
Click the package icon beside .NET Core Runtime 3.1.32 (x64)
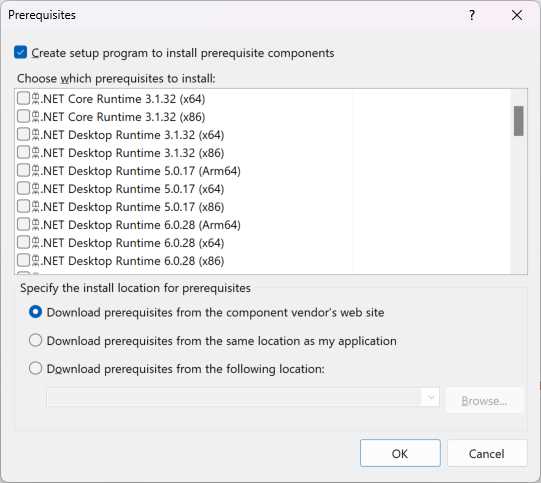pyautogui.click(x=36, y=99)
